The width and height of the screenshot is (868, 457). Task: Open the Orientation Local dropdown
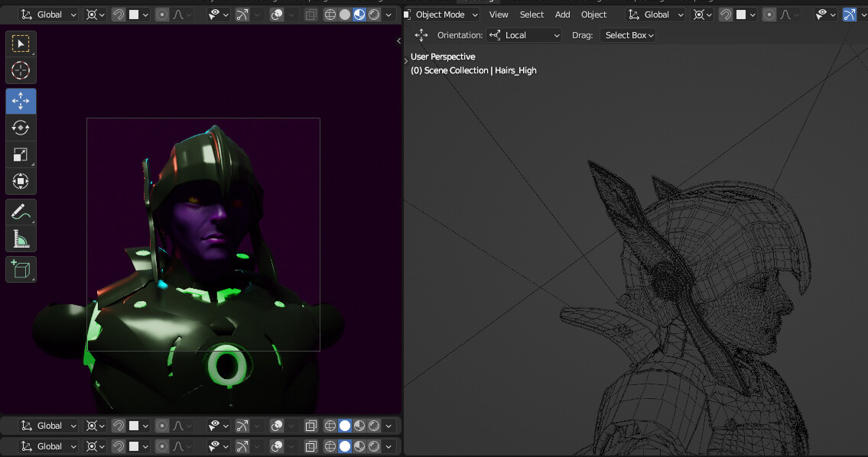pyautogui.click(x=525, y=35)
